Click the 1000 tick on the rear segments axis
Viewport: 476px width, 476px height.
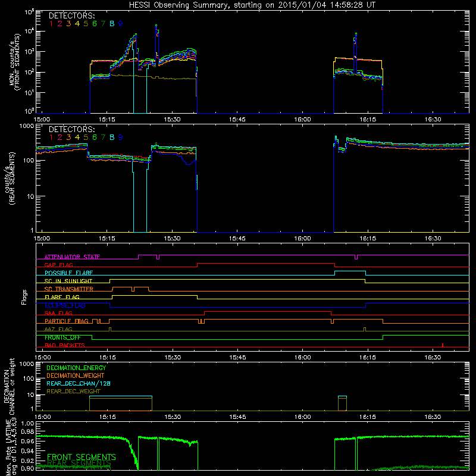tap(27, 126)
